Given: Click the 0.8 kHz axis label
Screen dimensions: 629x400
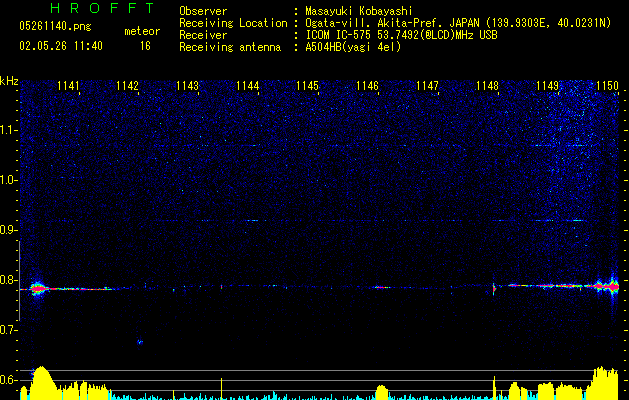Looking at the screenshot, I should point(9,280).
